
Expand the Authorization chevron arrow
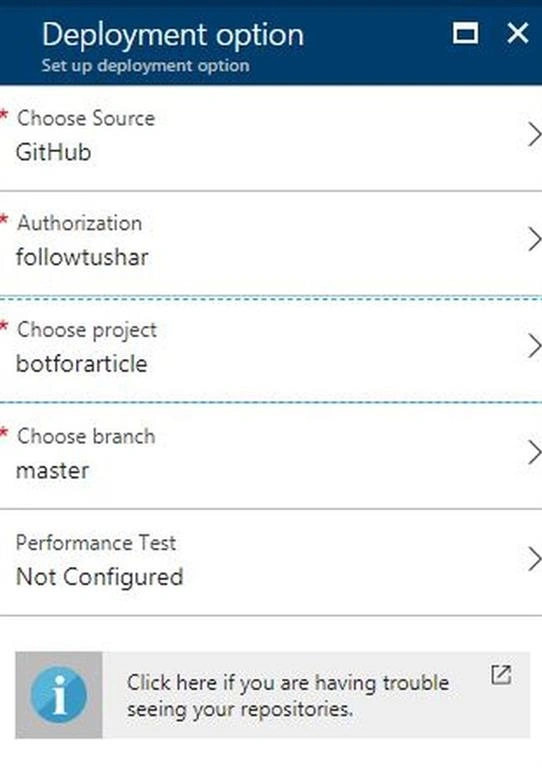[x=534, y=240]
